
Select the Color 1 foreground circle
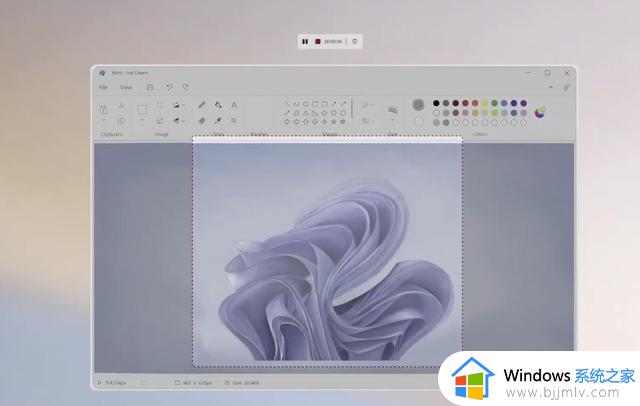click(x=418, y=105)
